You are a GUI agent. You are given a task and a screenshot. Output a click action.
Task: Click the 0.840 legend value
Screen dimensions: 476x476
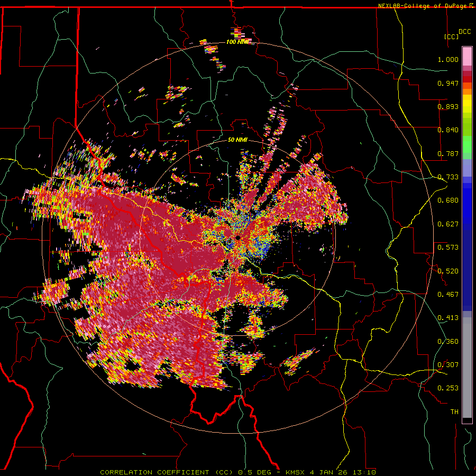448,130
